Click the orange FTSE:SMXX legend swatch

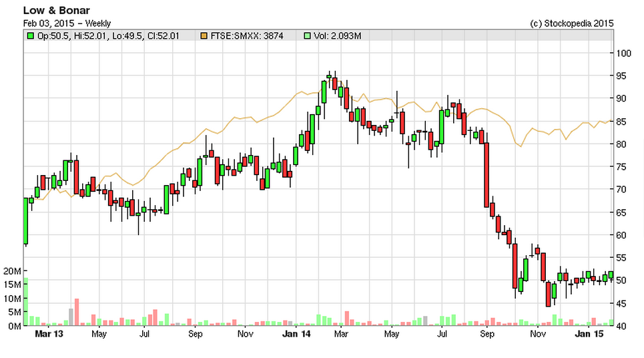pyautogui.click(x=204, y=36)
